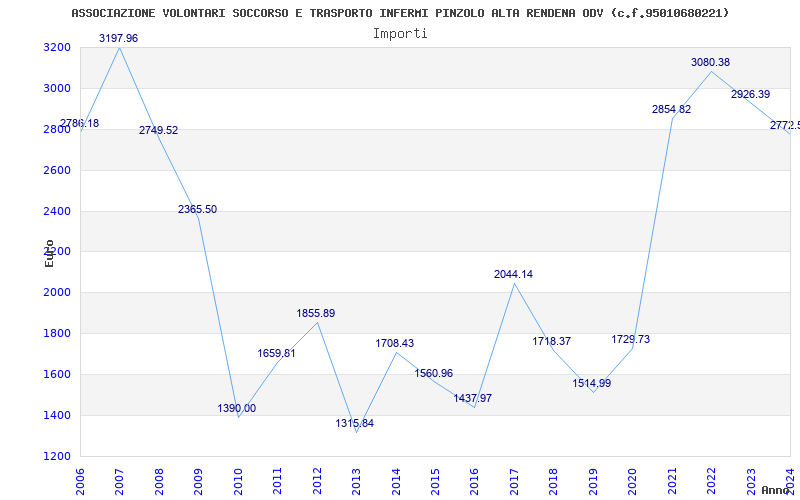This screenshot has width=800, height=500.
Task: Click the 1315.84 lowest data point label
Action: 355,423
